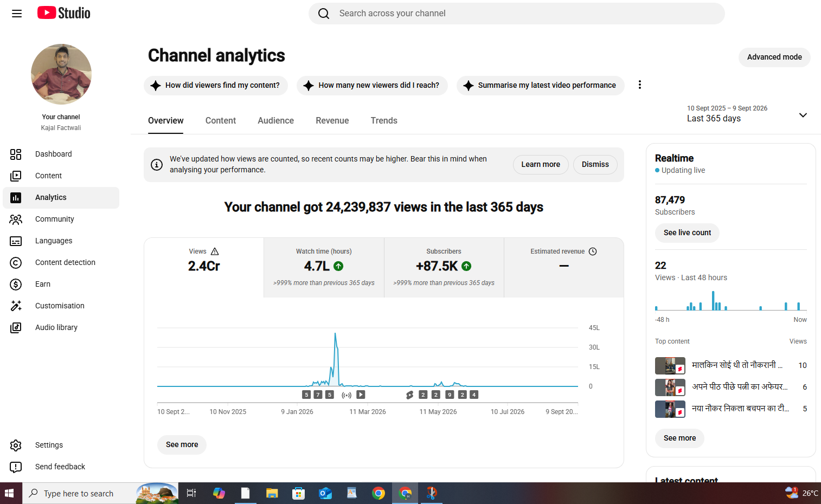
Task: Click Send feedback in the sidebar
Action: click(61, 467)
